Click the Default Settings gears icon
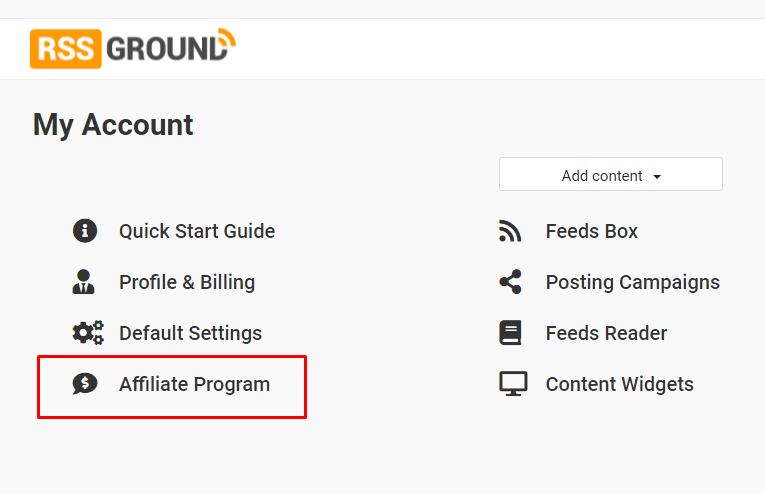 88,333
